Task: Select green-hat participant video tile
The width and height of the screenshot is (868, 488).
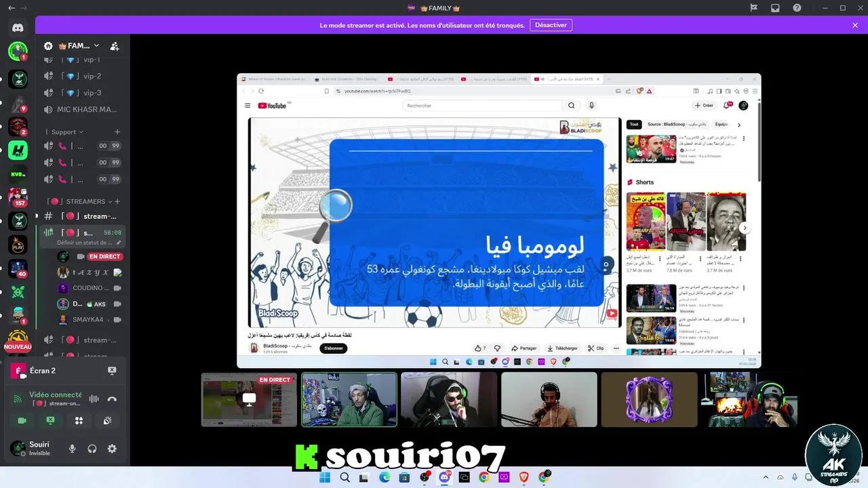Action: click(349, 400)
